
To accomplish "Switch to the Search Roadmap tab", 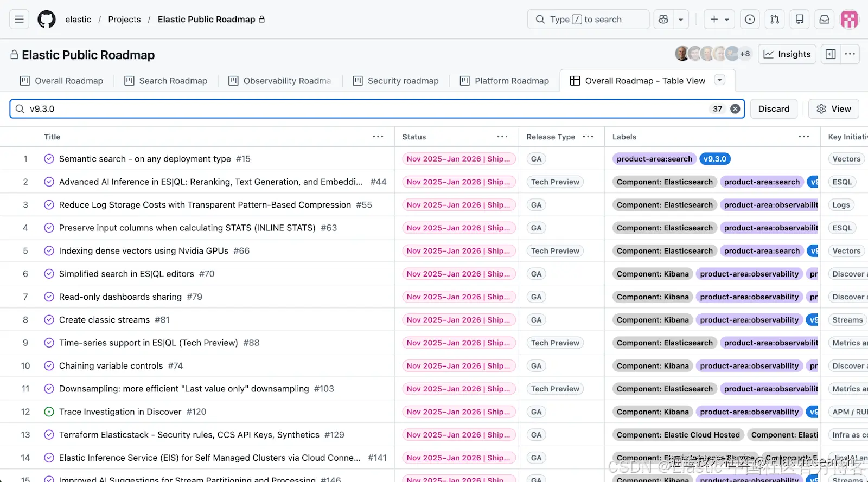I will click(x=166, y=81).
